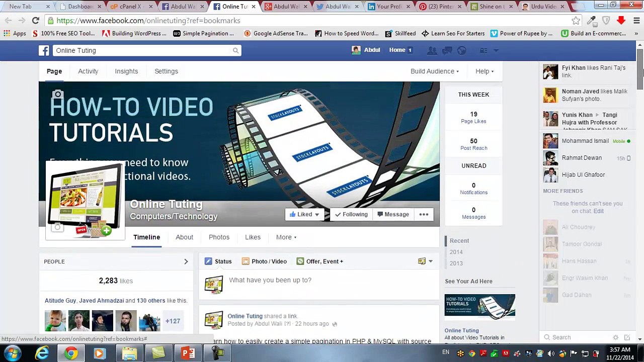
Task: Open Chrome menu hamburger icon
Action: point(636,21)
